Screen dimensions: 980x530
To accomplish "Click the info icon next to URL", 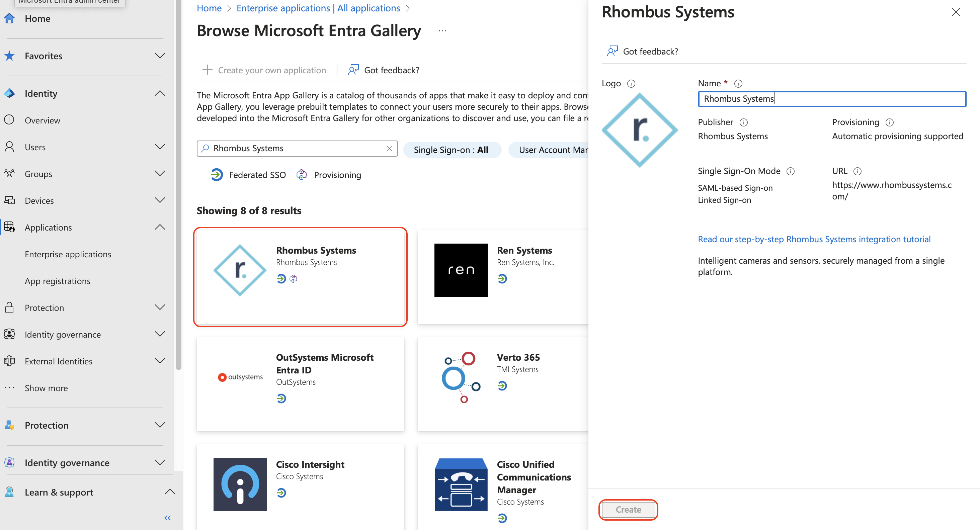I will coord(857,171).
